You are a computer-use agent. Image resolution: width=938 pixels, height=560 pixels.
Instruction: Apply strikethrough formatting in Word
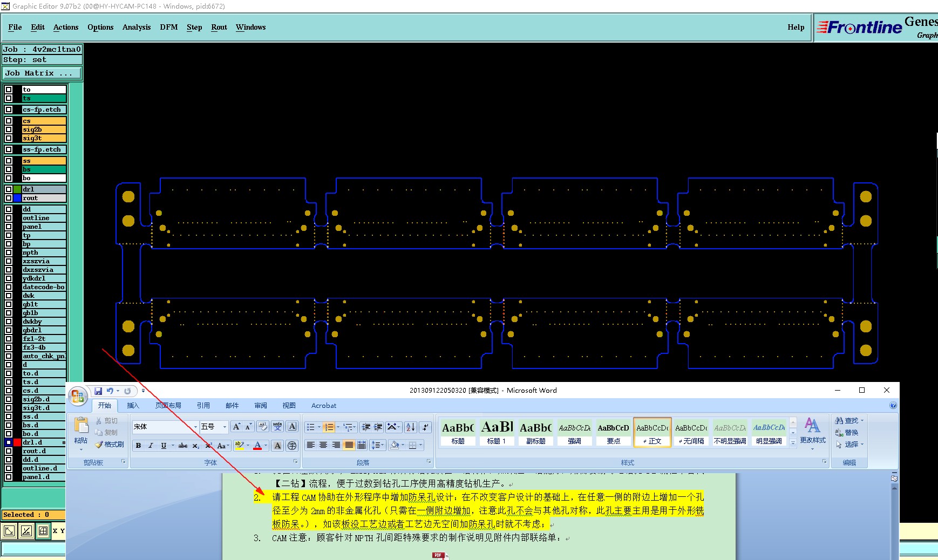pos(183,446)
